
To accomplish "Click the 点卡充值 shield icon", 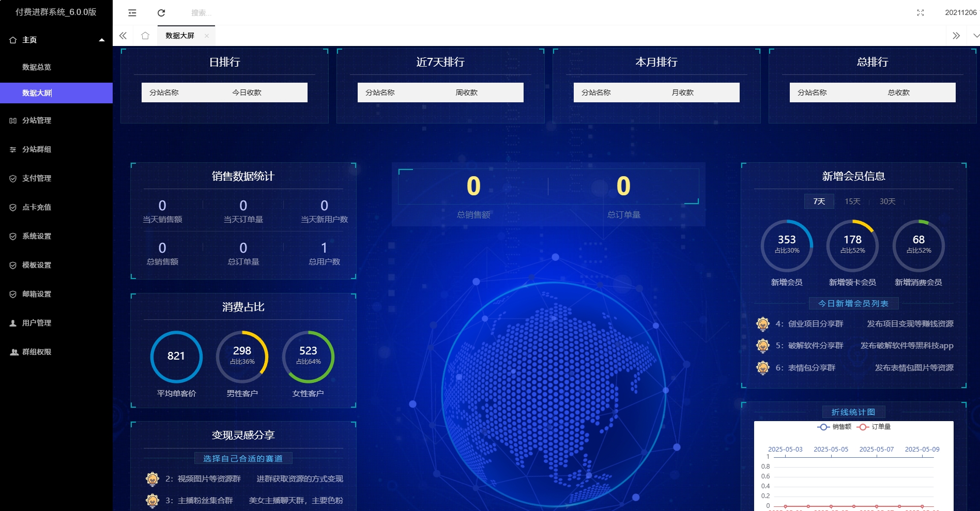I will click(x=13, y=207).
